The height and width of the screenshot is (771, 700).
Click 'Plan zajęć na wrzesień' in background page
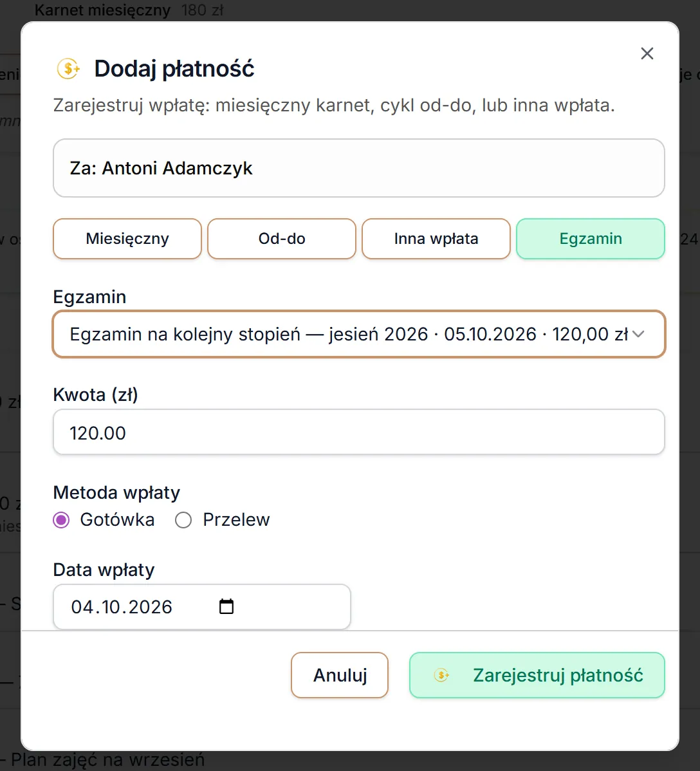click(x=107, y=759)
